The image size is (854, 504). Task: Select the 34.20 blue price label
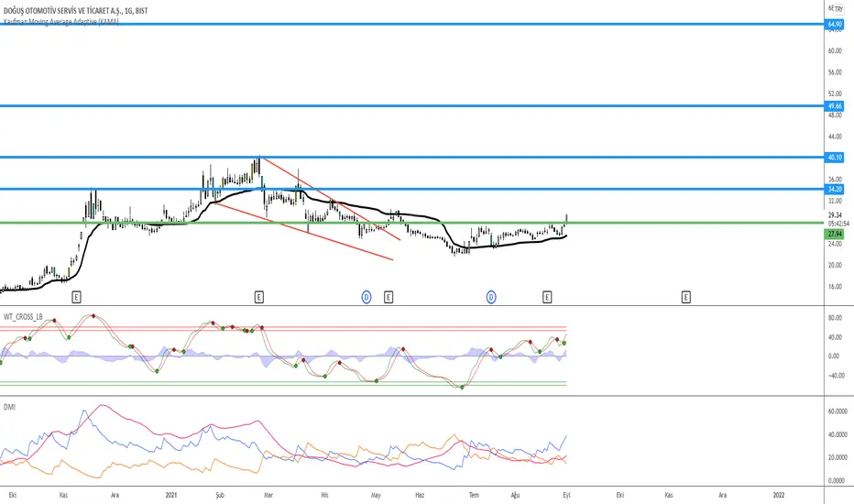click(835, 189)
